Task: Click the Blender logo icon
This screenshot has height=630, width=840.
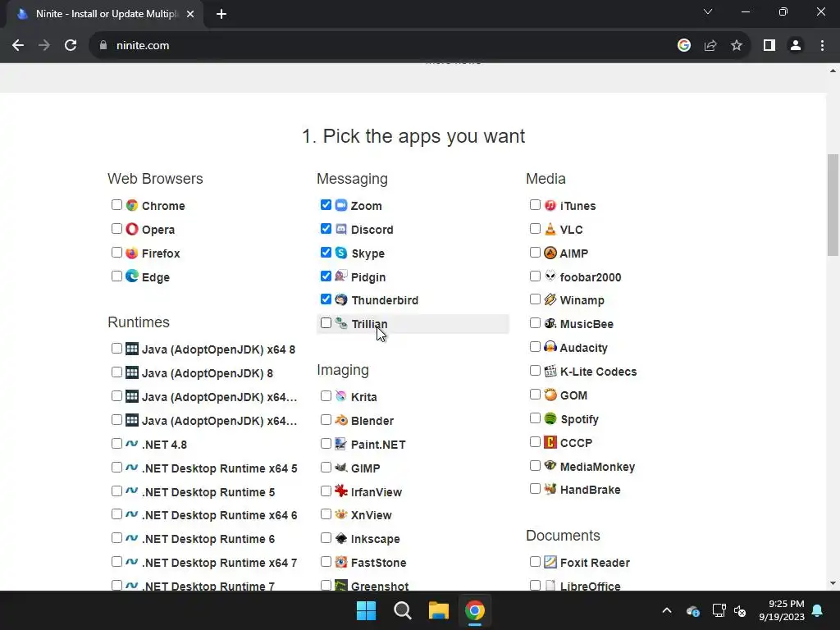Action: tap(341, 420)
